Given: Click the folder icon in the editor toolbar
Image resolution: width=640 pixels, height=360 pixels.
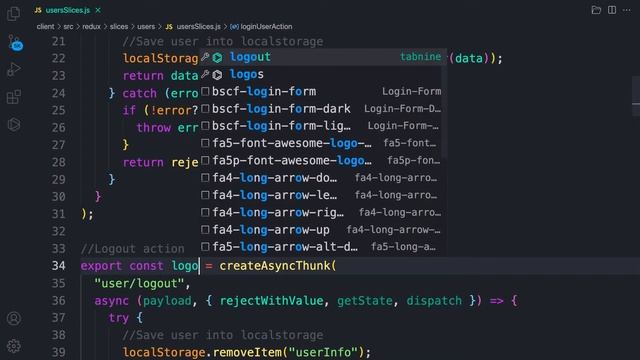Looking at the screenshot, I should click(596, 10).
